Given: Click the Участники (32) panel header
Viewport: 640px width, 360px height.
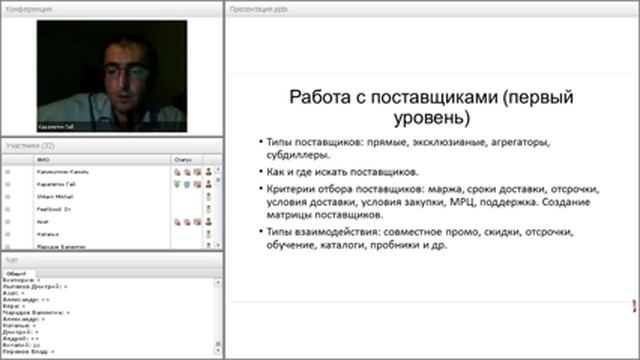Looking at the screenshot, I should coord(112,146).
